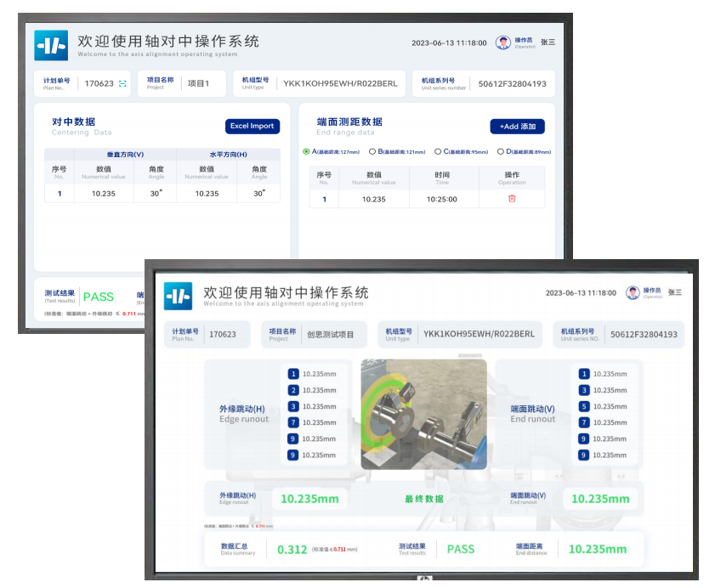The width and height of the screenshot is (715, 588).
Task: Click the 0.312 data summary value
Action: coord(292,550)
